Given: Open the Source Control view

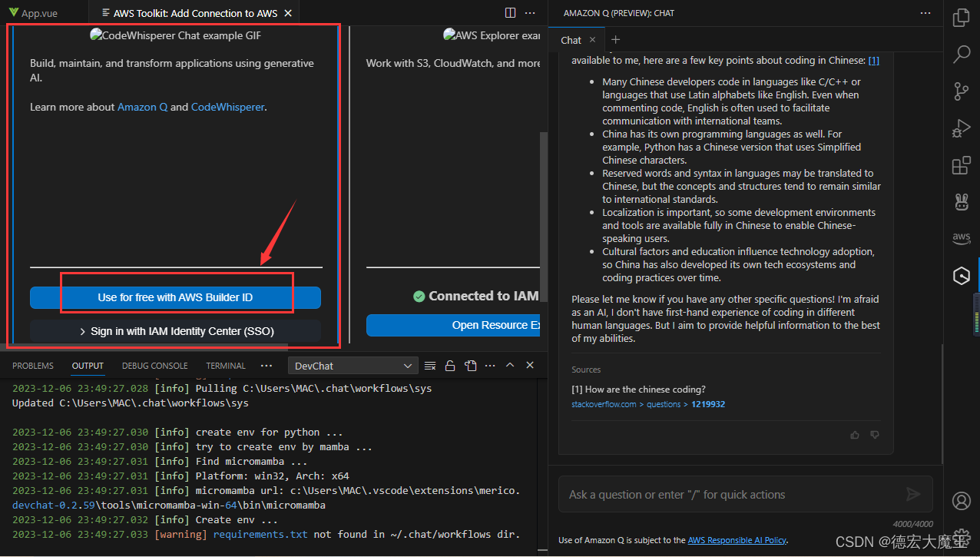Looking at the screenshot, I should click(961, 91).
